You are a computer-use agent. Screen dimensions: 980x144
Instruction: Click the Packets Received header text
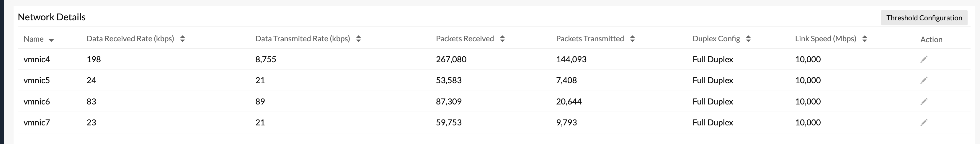tap(465, 39)
